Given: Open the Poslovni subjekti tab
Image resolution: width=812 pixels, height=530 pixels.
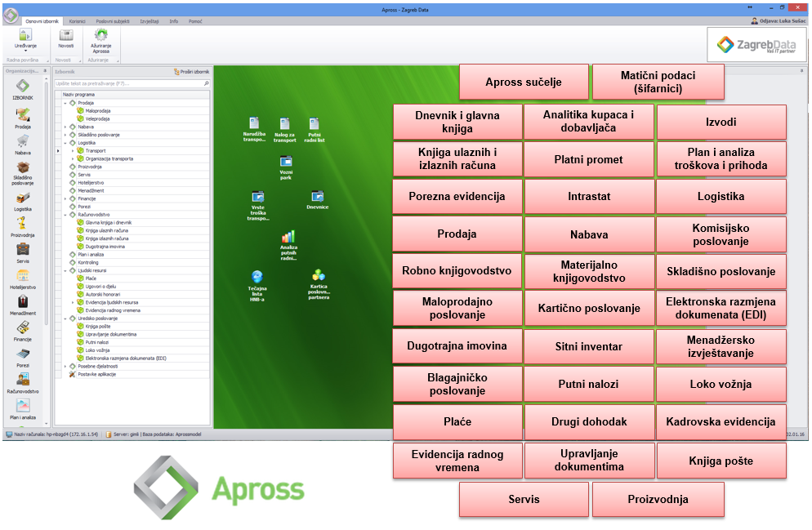Looking at the screenshot, I should click(113, 21).
